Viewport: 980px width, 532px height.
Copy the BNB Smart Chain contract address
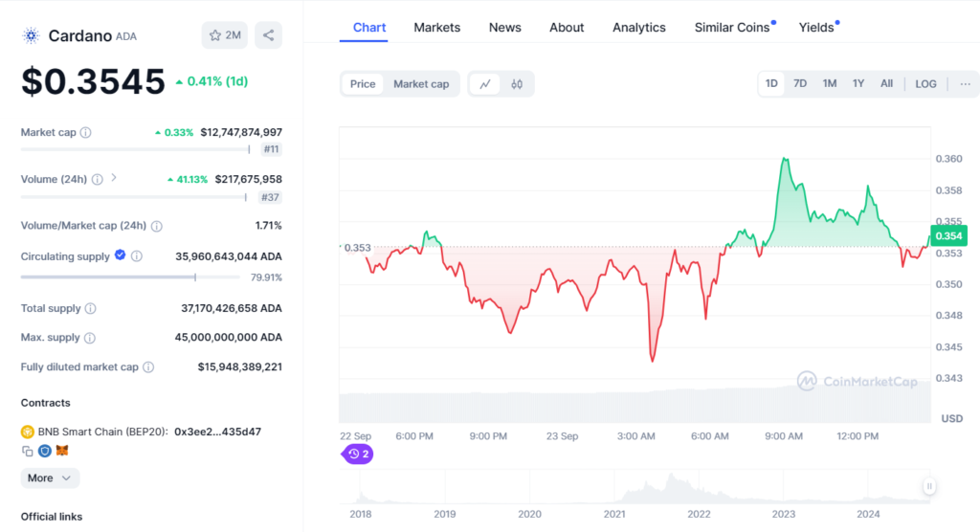point(27,451)
